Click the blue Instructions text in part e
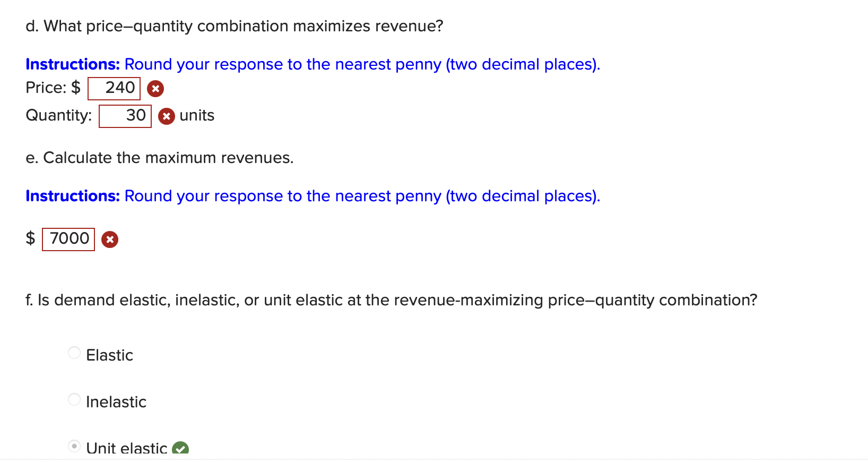The width and height of the screenshot is (868, 462). 72,196
